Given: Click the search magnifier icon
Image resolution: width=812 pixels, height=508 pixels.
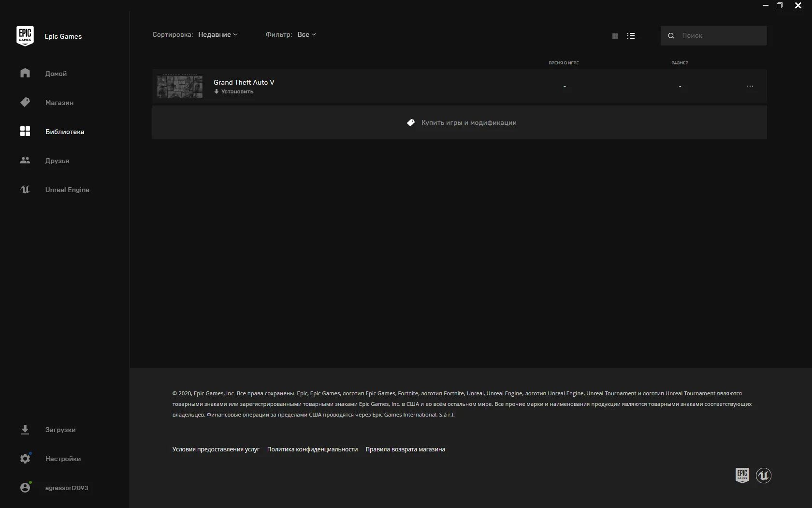Looking at the screenshot, I should point(671,36).
